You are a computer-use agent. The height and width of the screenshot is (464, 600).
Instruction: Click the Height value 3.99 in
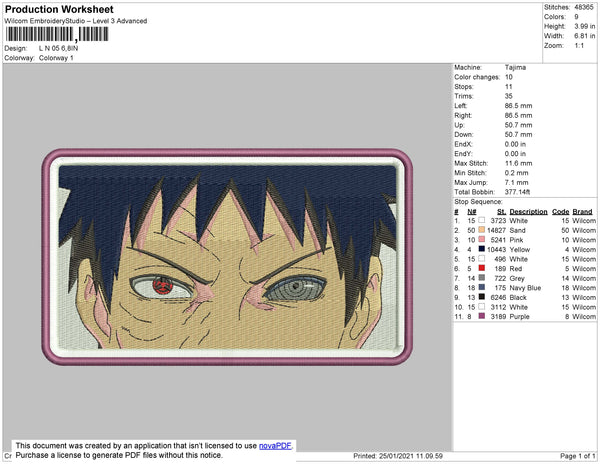click(x=584, y=26)
